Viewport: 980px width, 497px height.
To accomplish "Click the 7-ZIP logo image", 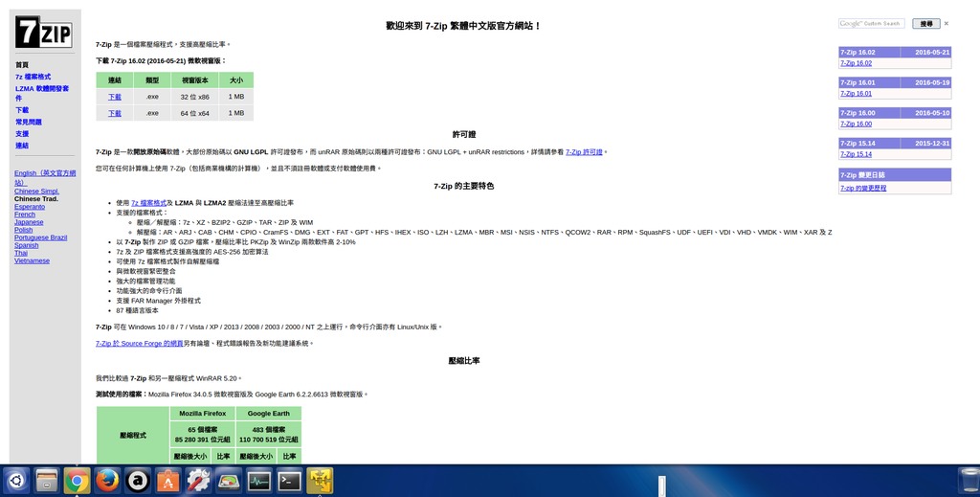I will 44,32.
